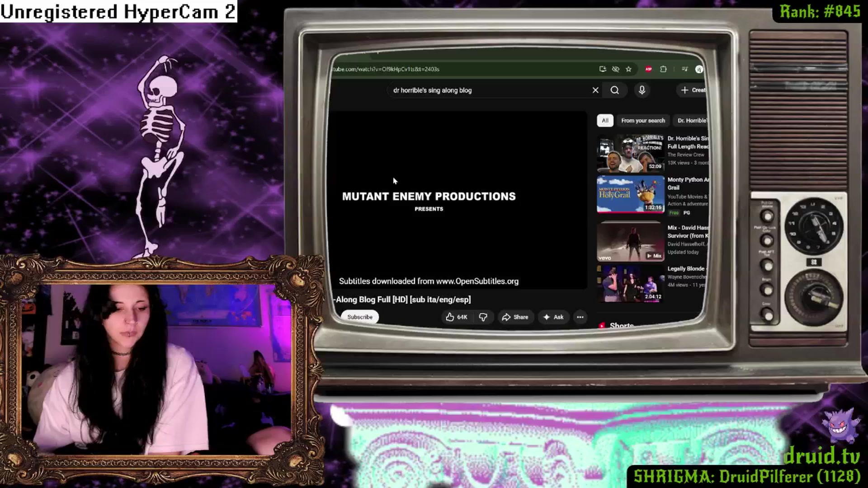Open the browser extensions puzzle icon
The width and height of the screenshot is (868, 488).
tap(663, 69)
